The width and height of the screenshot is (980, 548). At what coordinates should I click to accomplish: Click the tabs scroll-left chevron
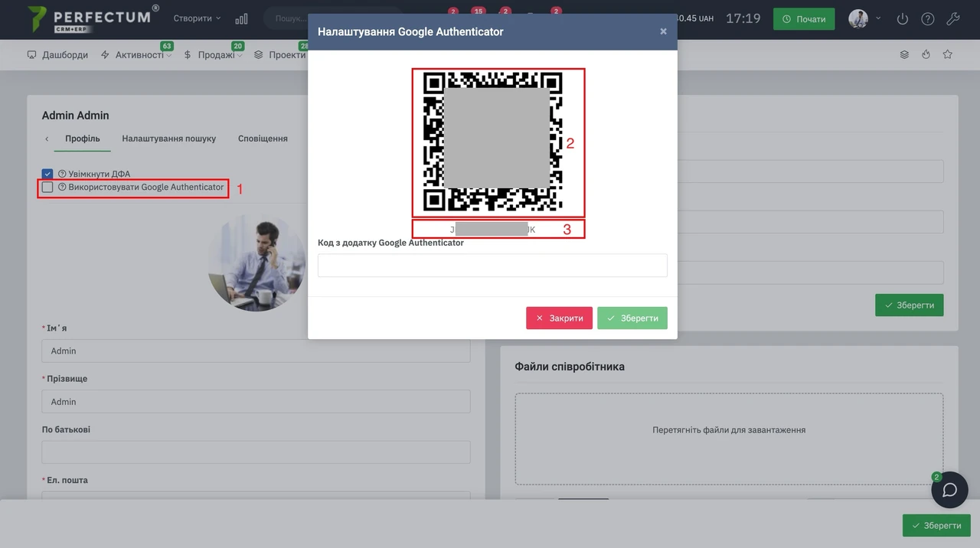click(47, 139)
